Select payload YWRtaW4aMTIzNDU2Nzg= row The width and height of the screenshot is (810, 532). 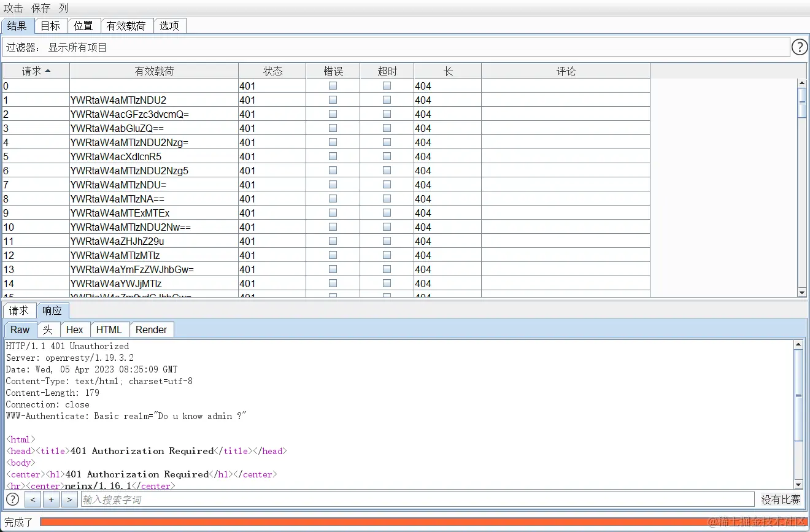[326, 142]
